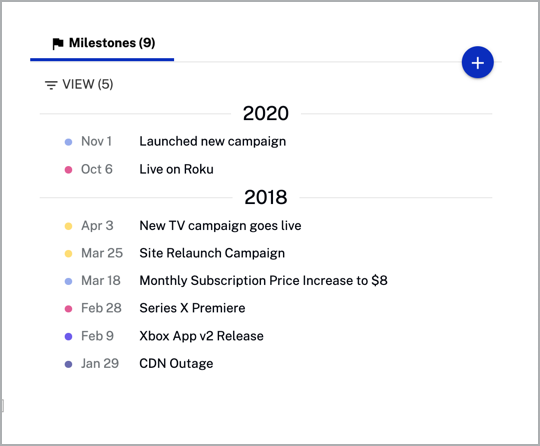
Task: Click the pink dot beside Oct 6
Action: tap(69, 169)
